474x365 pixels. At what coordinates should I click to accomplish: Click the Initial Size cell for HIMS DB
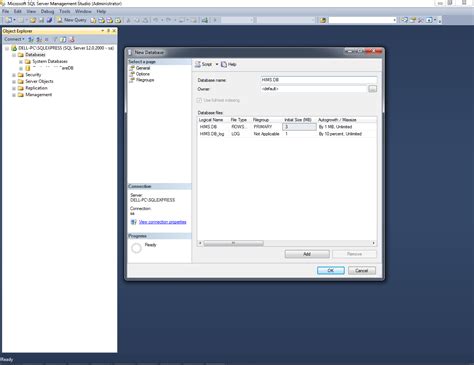(x=299, y=127)
